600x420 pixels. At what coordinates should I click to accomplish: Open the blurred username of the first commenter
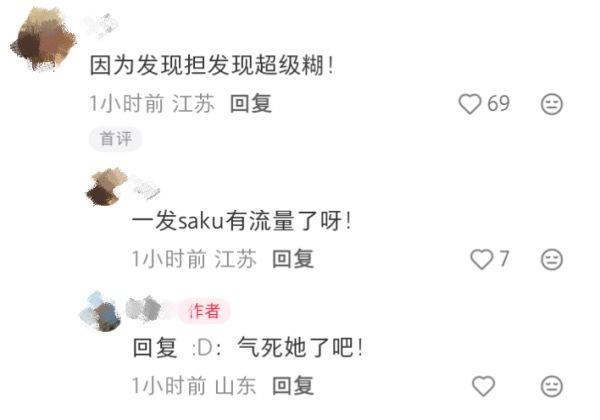101,26
